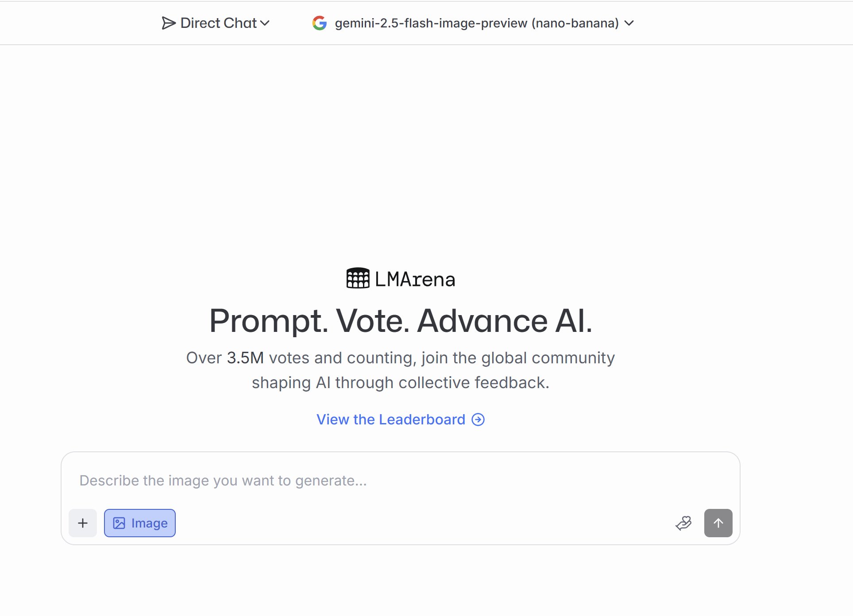Viewport: 853px width, 616px height.
Task: Open the gemini-2.5-flash-image-preview model dropdown
Action: coord(473,23)
